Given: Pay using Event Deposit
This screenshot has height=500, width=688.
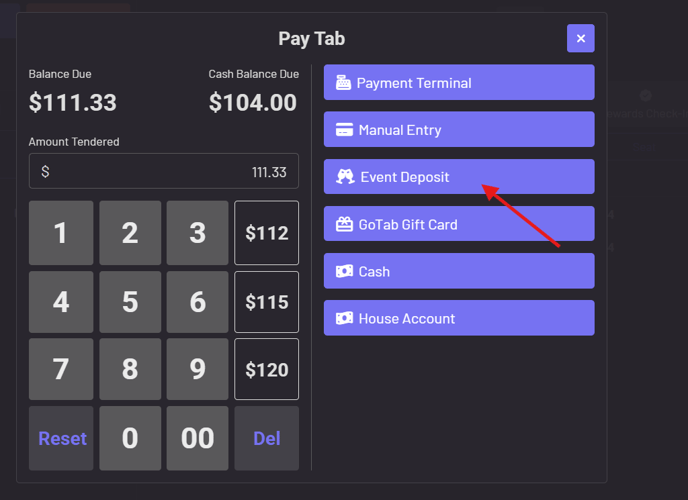Looking at the screenshot, I should point(459,177).
